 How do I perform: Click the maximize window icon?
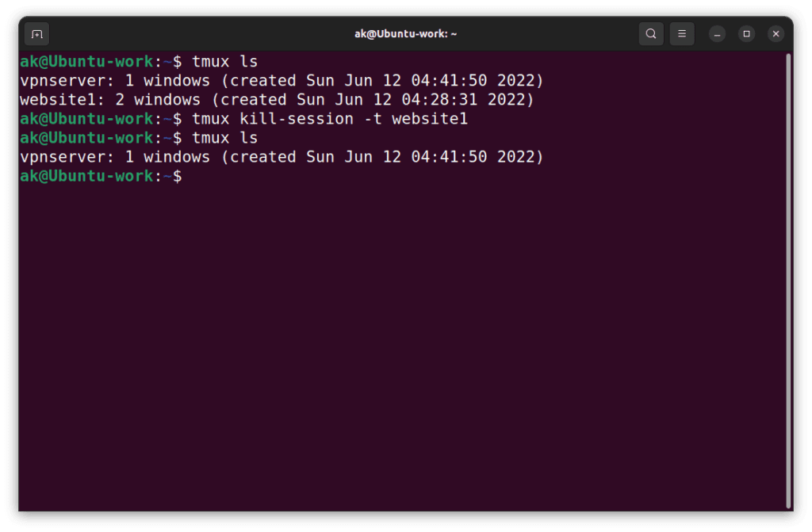tap(746, 33)
